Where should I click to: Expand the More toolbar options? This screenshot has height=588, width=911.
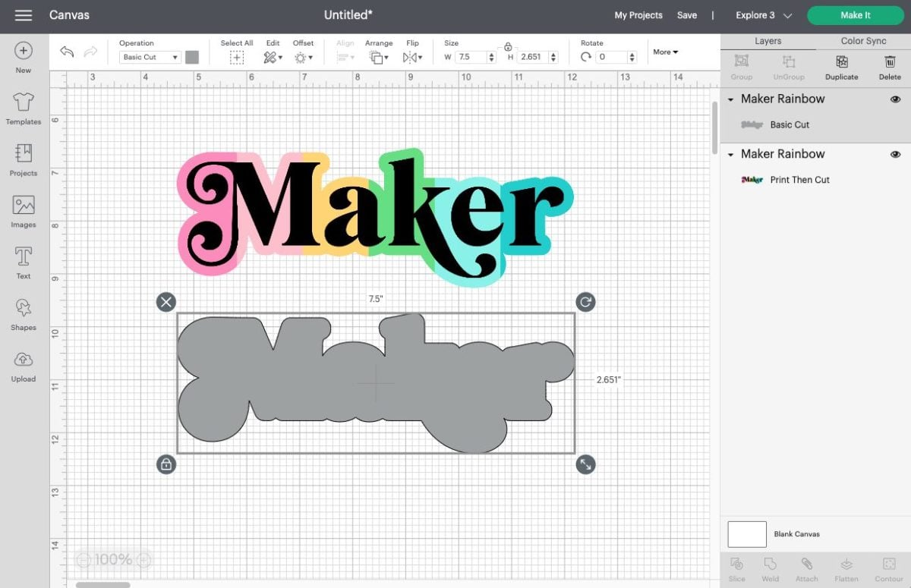click(666, 52)
